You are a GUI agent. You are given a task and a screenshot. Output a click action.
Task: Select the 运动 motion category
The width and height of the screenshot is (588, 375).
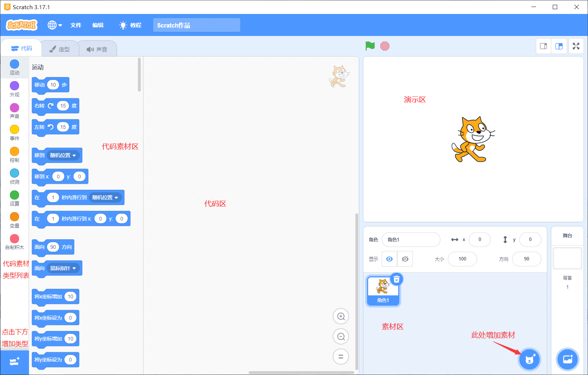15,68
